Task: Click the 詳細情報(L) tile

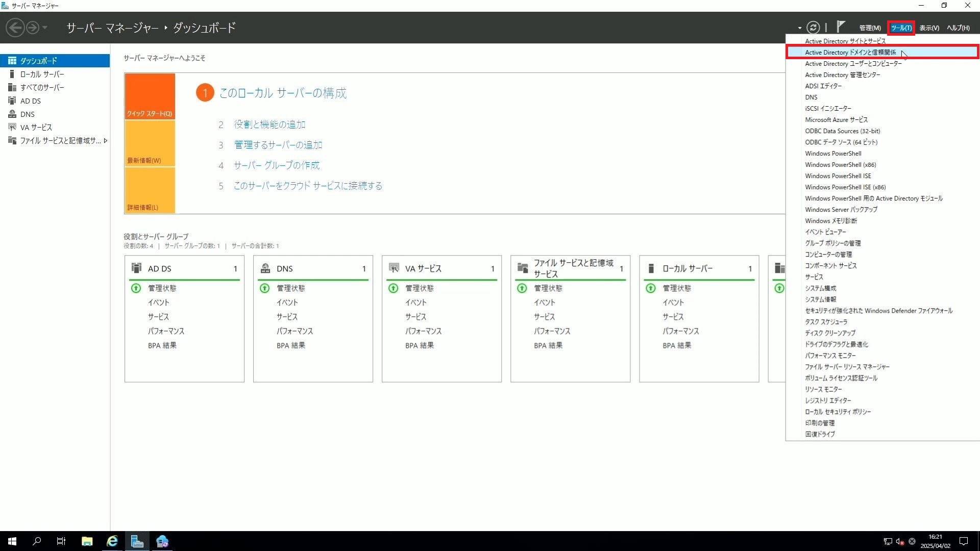Action: [150, 190]
